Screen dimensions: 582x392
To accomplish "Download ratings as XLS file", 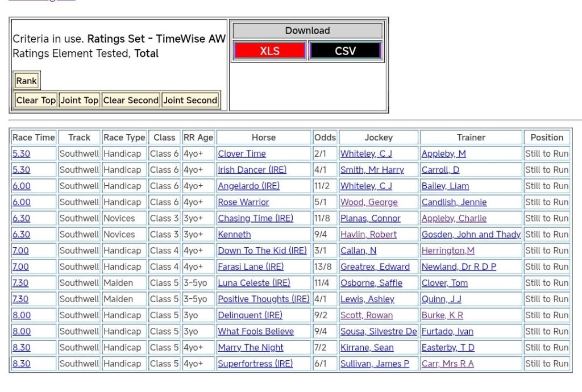I will [269, 51].
